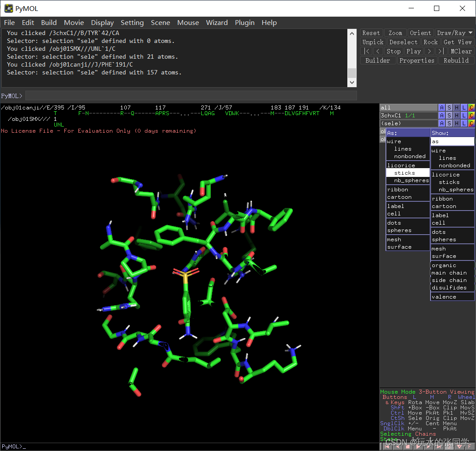476x451 pixels.
Task: Click the PyMOL logo in the title bar
Action: click(8, 8)
